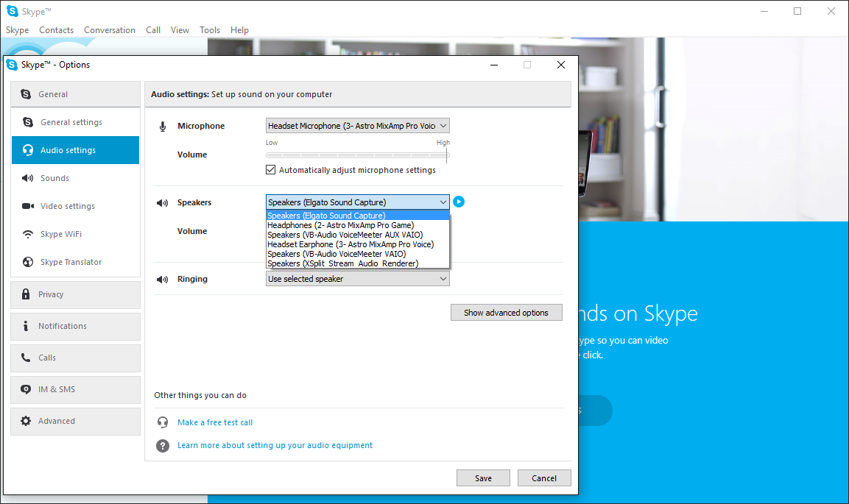Screen dimensions: 849x504
Task: Maximize the main Skype window
Action: (797, 11)
